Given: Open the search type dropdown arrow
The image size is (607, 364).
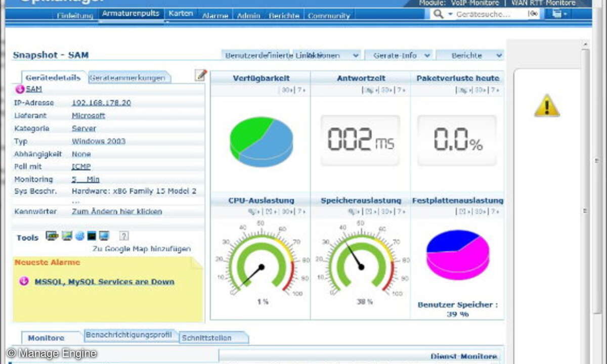Looking at the screenshot, I should (x=450, y=14).
